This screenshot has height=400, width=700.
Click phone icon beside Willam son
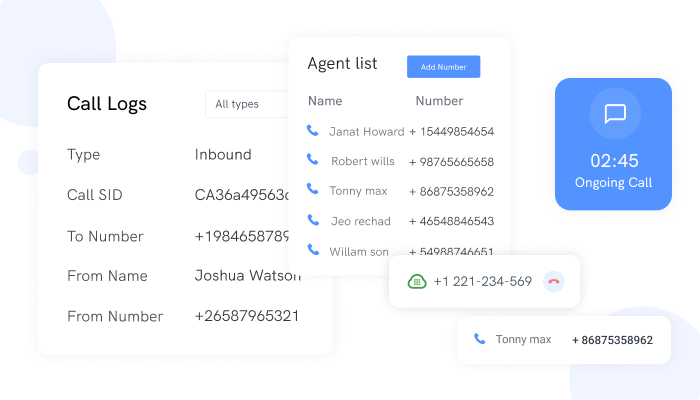(x=313, y=250)
